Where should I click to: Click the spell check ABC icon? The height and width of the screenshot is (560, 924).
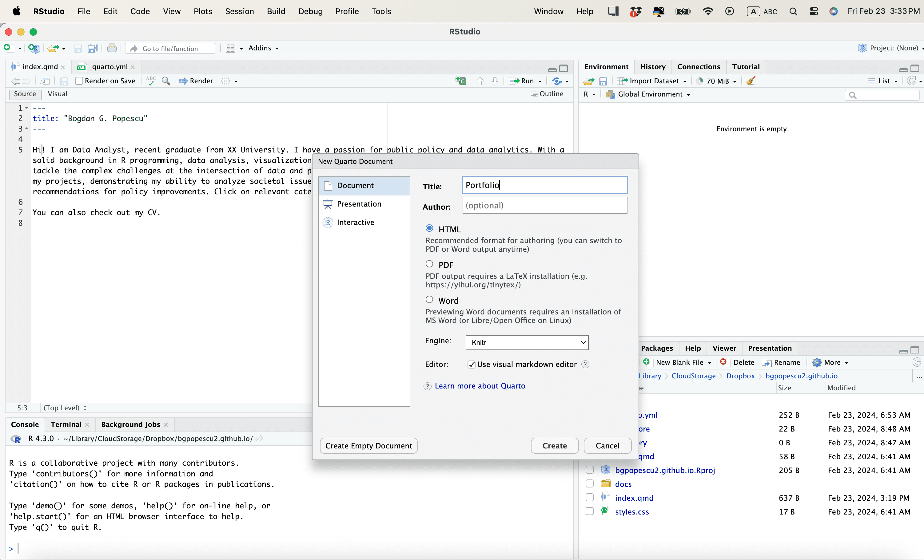(151, 81)
